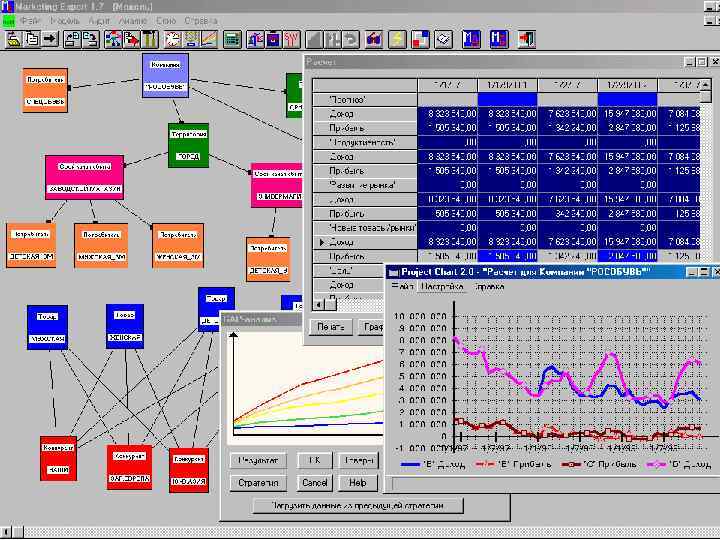The image size is (720, 540).
Task: Select the purple company node РОСОБУВЬ
Action: point(165,75)
